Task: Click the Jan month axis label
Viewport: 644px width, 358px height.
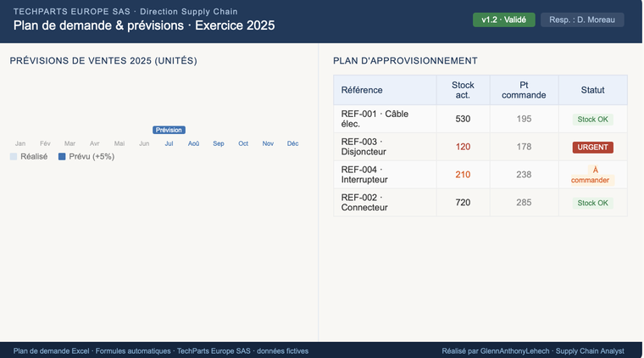Action: point(20,143)
